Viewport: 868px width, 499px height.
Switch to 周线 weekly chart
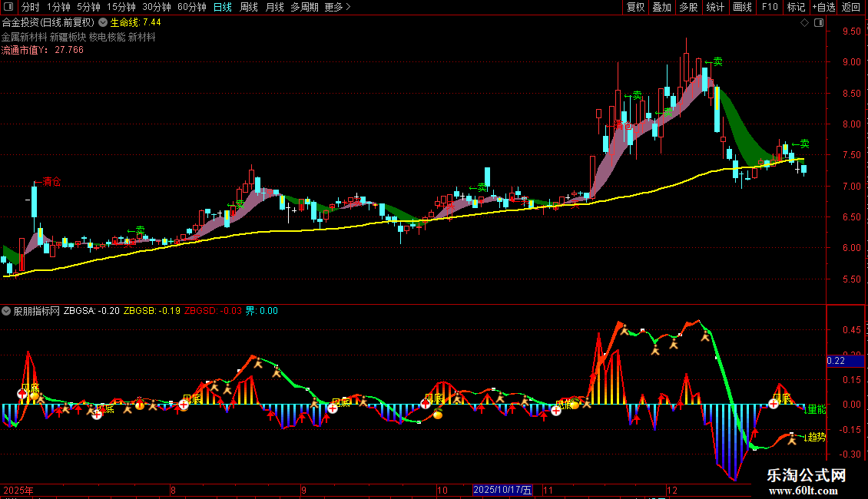point(249,7)
